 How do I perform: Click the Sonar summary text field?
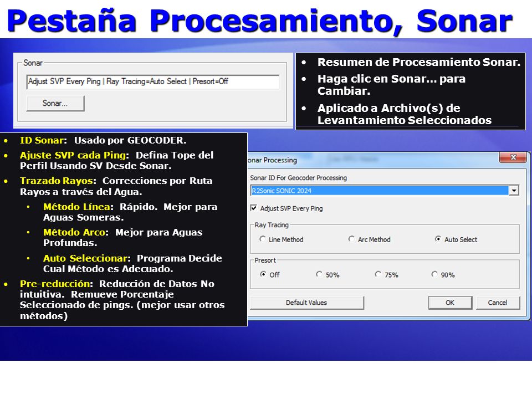coord(153,82)
